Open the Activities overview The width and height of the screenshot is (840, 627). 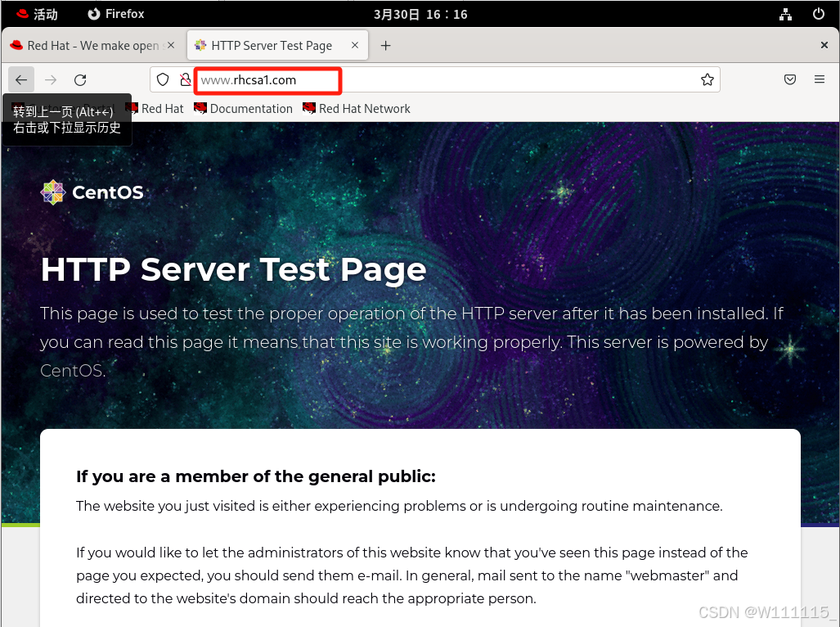click(37, 14)
